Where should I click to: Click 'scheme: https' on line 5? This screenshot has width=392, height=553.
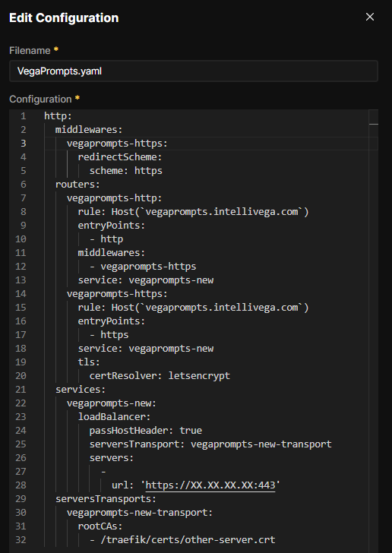(x=125, y=171)
